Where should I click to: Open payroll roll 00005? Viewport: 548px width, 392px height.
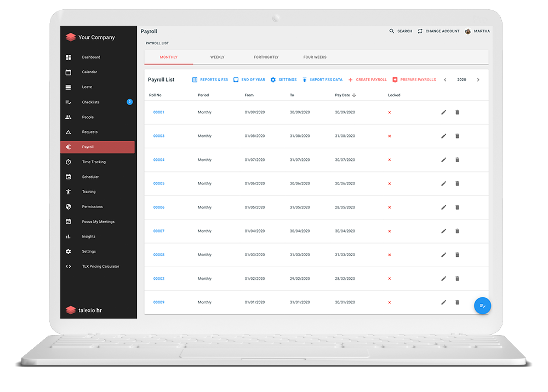point(159,183)
